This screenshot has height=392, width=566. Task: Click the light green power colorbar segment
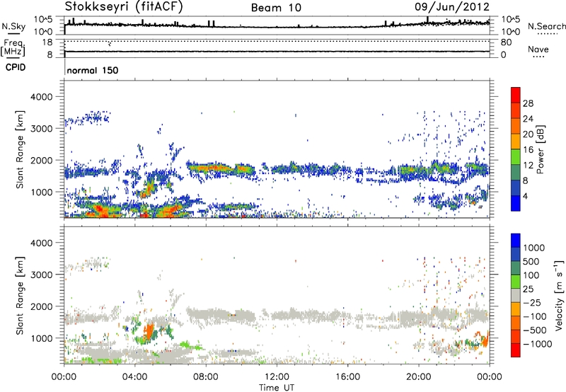516,156
